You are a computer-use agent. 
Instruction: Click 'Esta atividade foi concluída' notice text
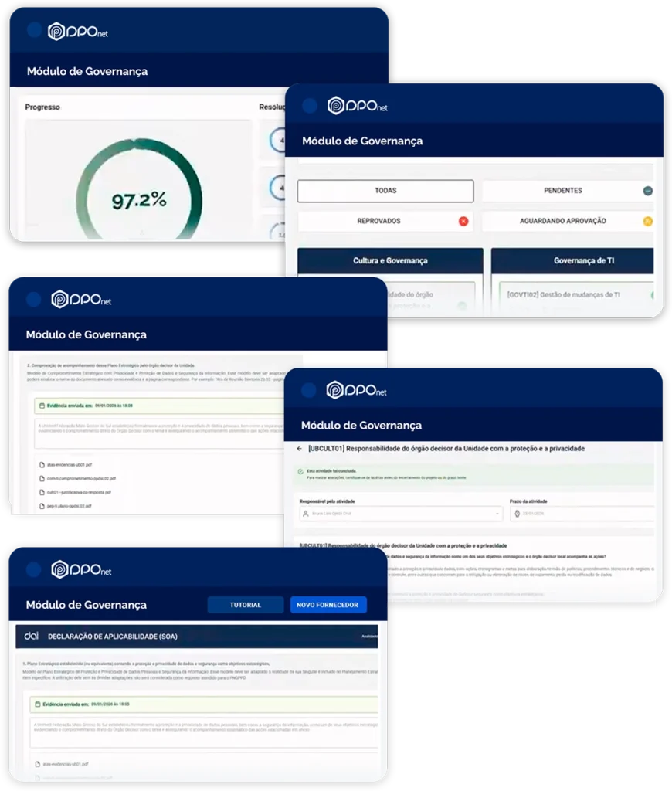[x=331, y=471]
